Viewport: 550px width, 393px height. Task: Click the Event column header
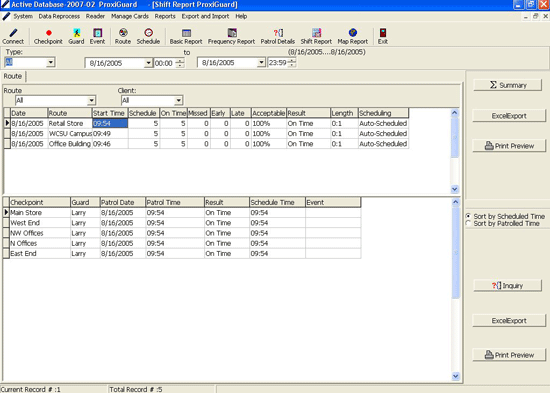click(333, 202)
